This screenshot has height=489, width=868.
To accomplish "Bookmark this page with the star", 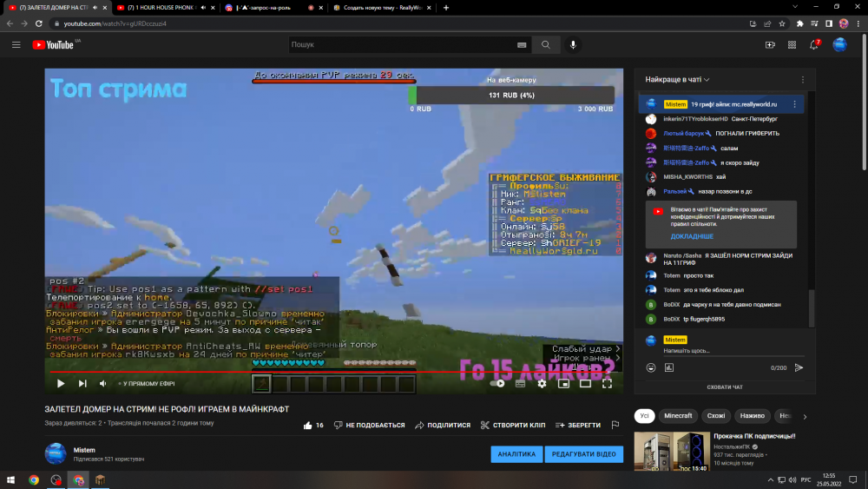I will pos(782,23).
